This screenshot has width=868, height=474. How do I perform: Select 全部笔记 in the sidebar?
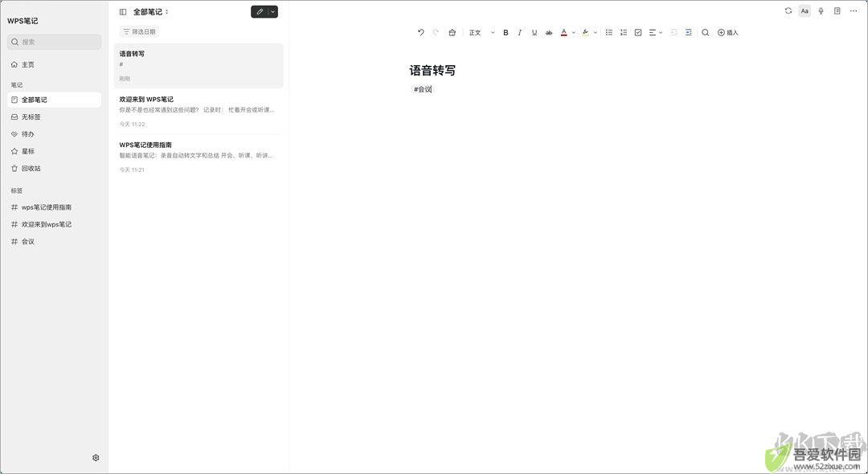tap(55, 100)
